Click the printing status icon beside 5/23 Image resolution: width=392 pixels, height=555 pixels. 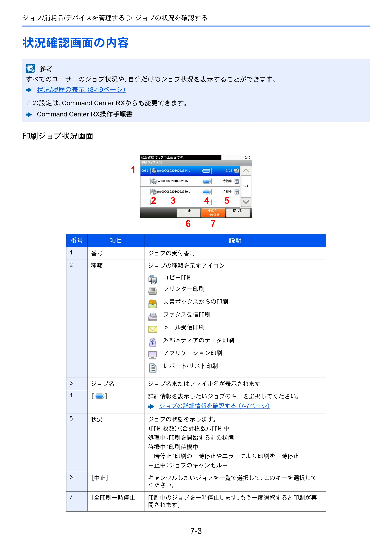coord(236,170)
